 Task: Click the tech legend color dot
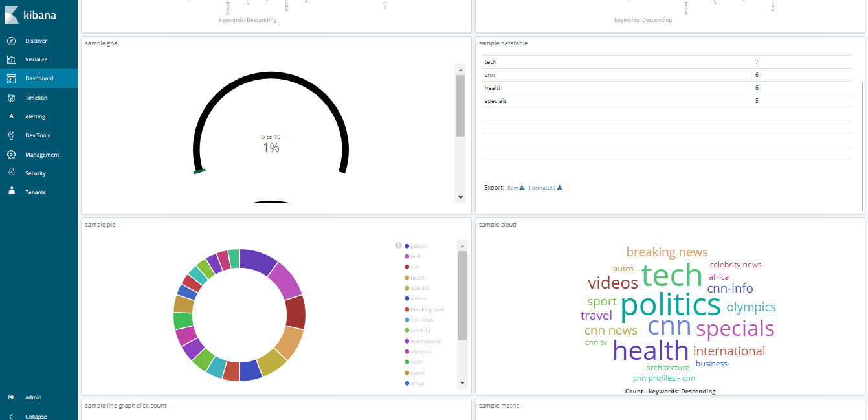point(406,256)
